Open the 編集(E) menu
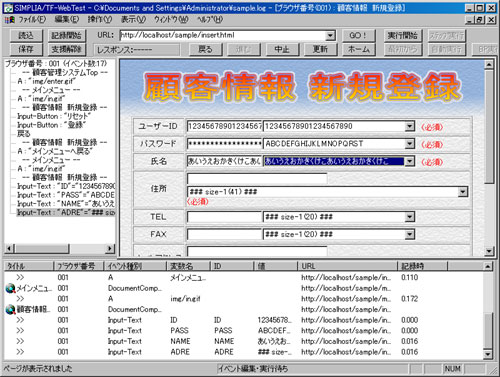 (67, 20)
